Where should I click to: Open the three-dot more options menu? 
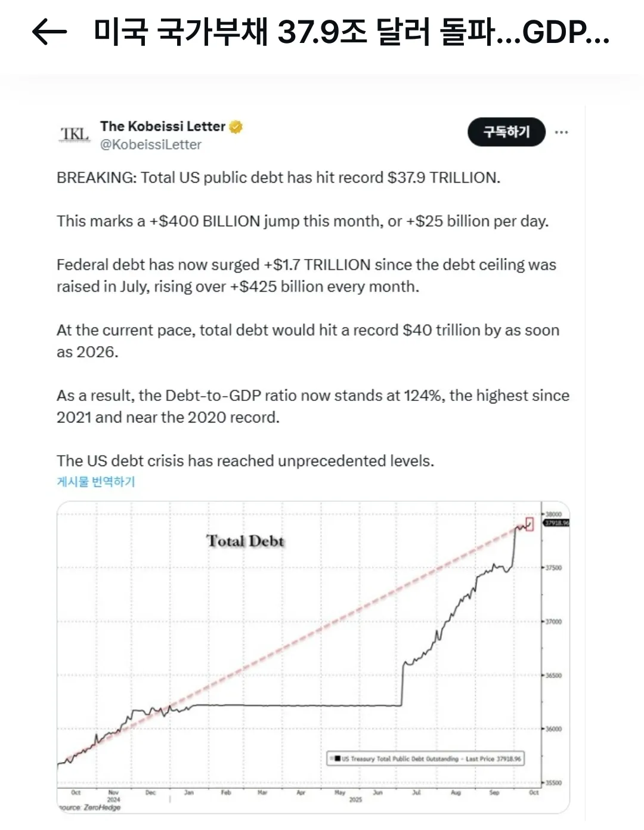[561, 132]
